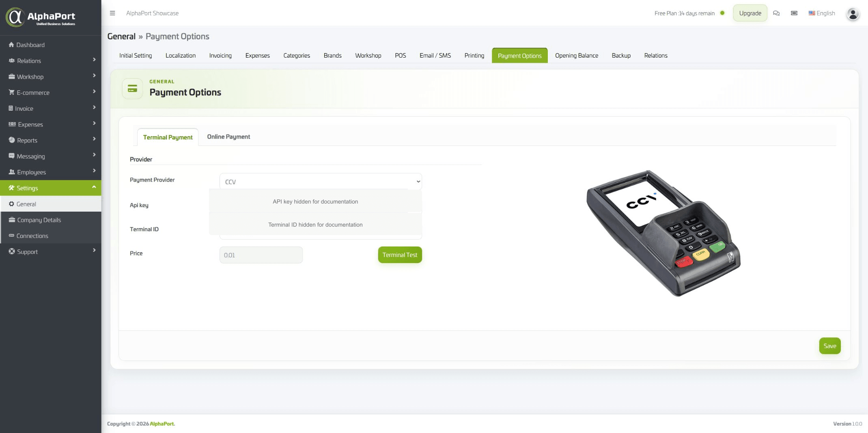The image size is (868, 433).
Task: Collapse the Settings menu chevron
Action: coord(94,187)
